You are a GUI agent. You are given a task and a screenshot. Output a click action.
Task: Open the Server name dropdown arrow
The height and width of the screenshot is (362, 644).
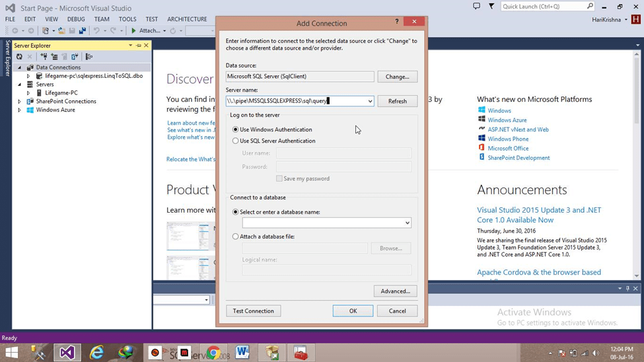370,101
